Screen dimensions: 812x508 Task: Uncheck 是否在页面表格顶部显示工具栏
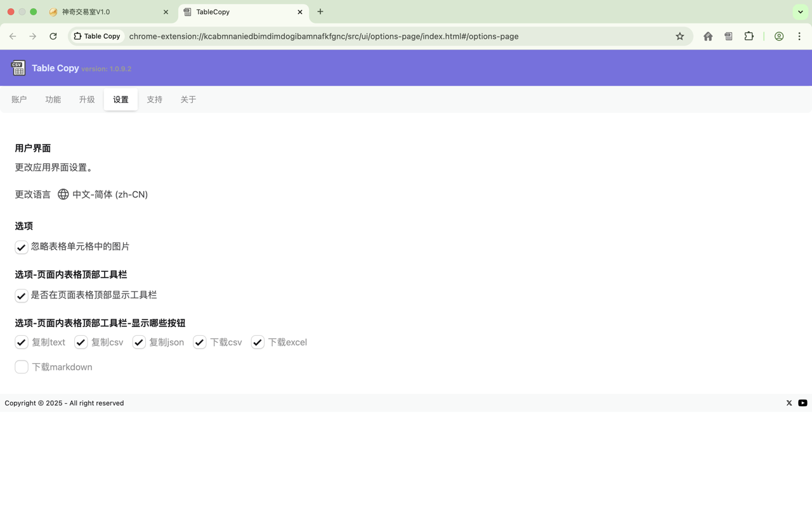(x=21, y=295)
